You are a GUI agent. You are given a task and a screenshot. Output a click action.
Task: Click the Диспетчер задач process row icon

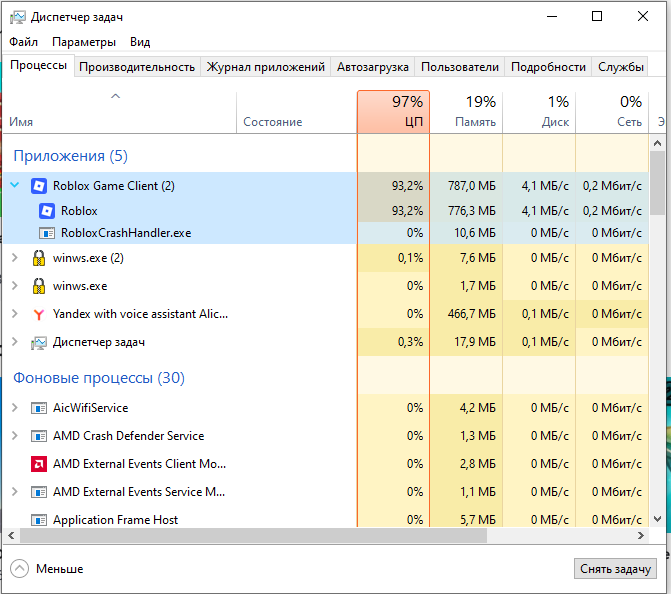click(39, 342)
